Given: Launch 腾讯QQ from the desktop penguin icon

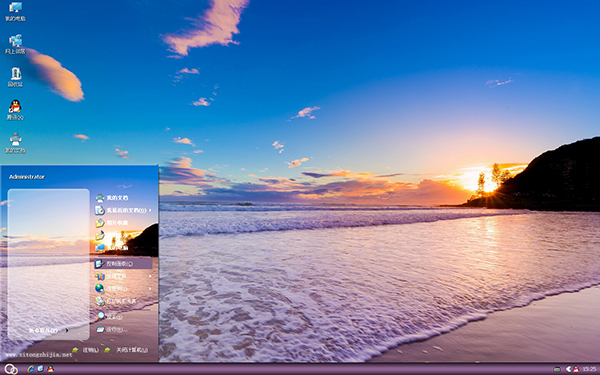Looking at the screenshot, I should 15,110.
